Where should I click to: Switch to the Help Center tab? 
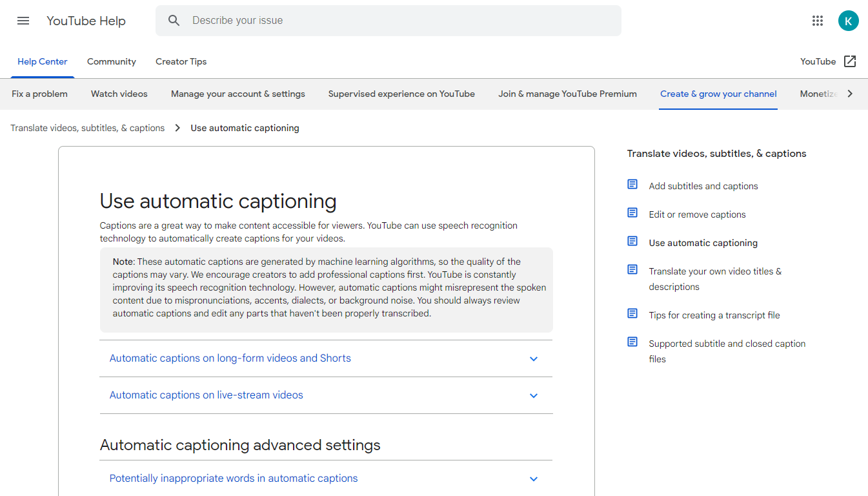click(43, 62)
